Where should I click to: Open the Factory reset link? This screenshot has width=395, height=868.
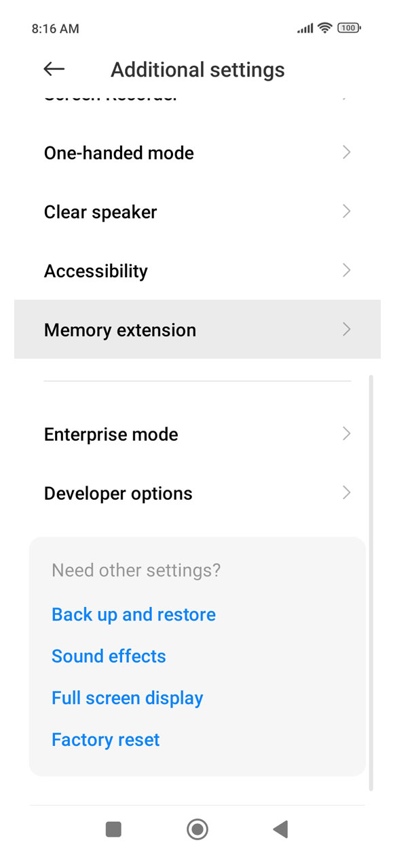point(106,739)
